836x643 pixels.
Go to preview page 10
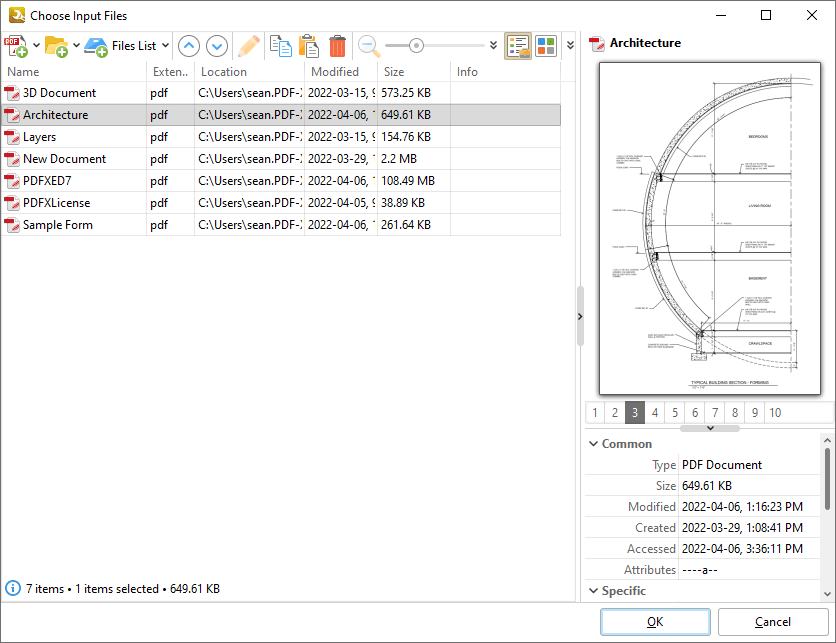point(775,413)
